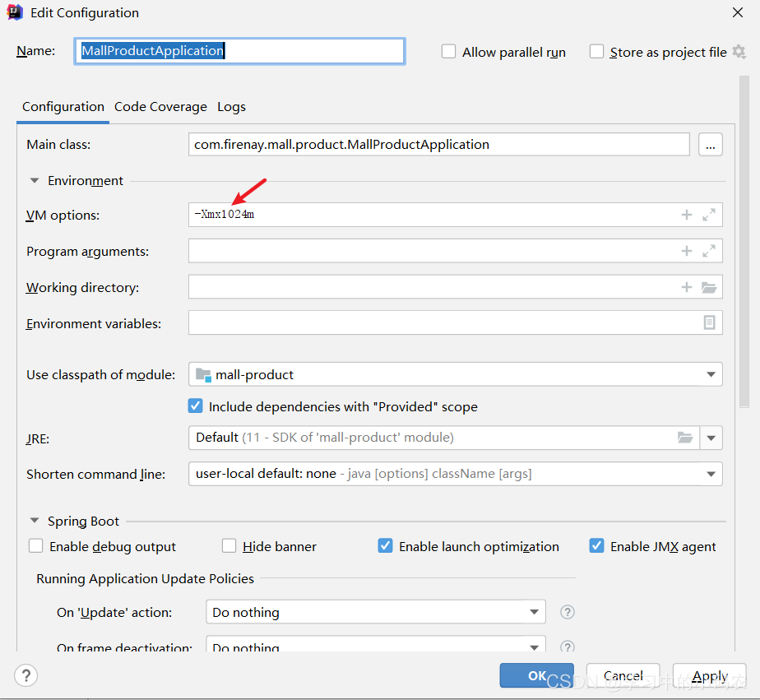760x700 pixels.
Task: Click the Cancel button
Action: coord(623,675)
